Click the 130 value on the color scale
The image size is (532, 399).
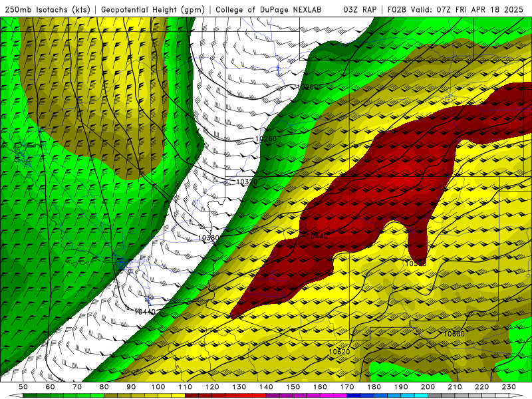coord(239,387)
